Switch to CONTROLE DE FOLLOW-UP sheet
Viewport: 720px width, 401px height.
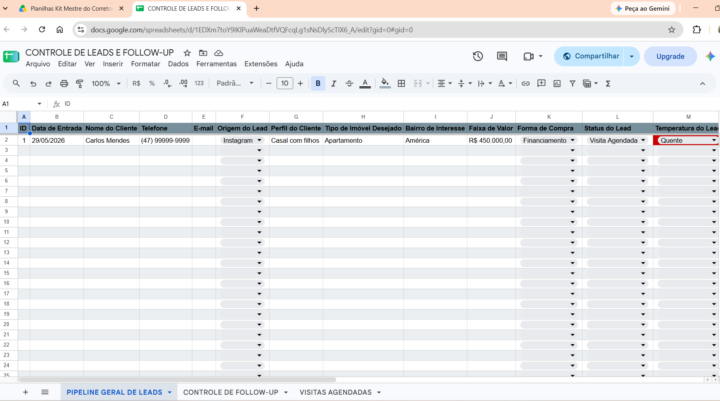(x=231, y=392)
